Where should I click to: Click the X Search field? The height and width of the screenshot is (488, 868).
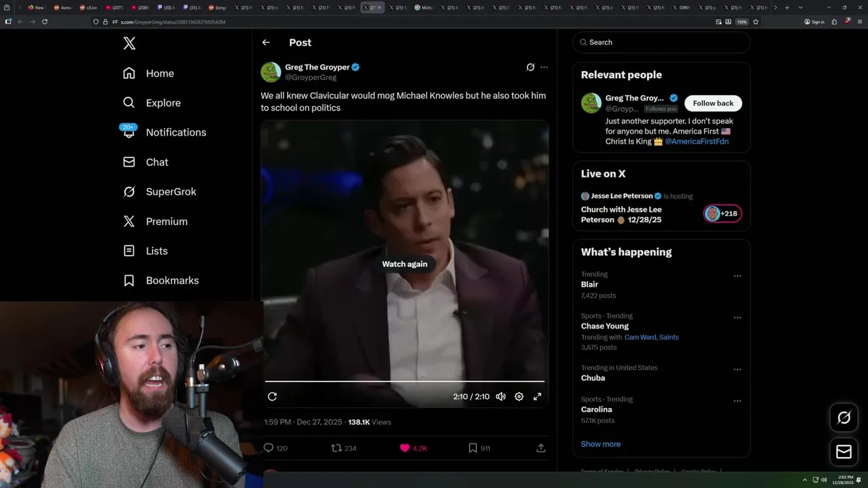tap(661, 42)
